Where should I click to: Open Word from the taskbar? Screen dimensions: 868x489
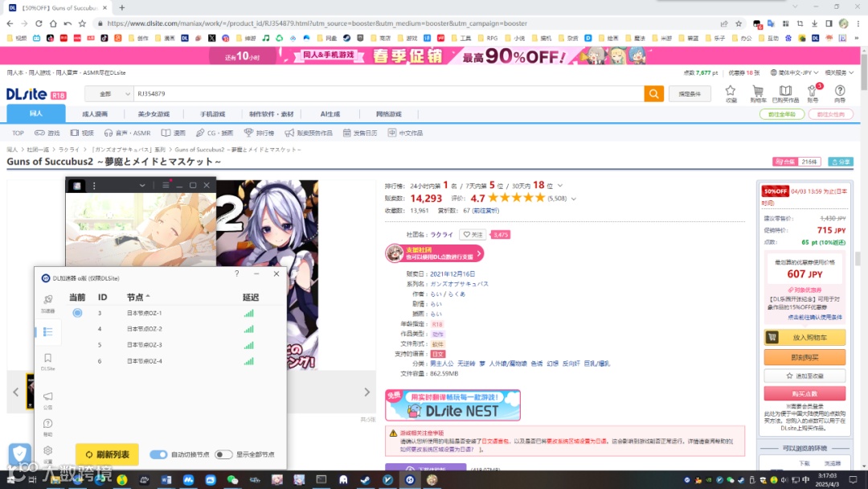point(166,479)
